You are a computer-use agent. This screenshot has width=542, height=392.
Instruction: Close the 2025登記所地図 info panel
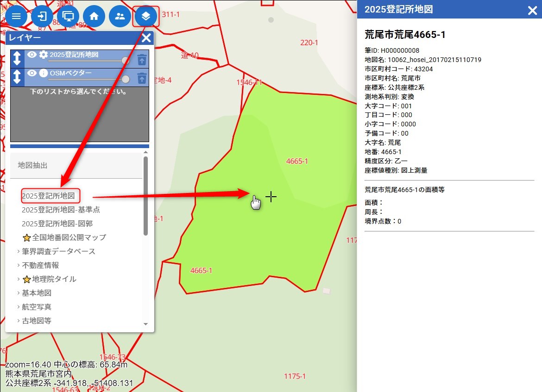tap(532, 10)
